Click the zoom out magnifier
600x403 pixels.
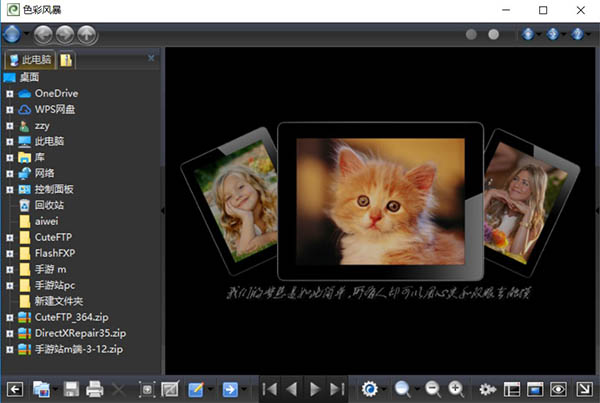tap(433, 389)
